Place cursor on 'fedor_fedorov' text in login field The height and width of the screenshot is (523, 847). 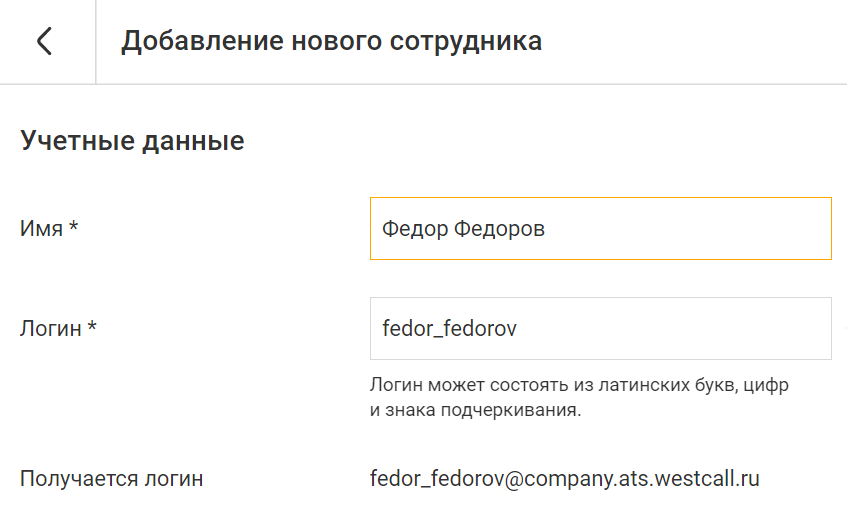[x=449, y=328]
